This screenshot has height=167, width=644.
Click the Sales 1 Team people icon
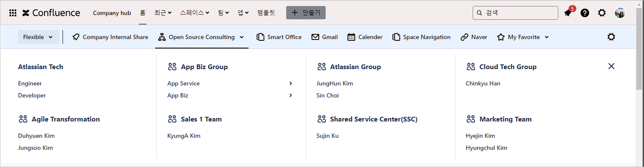point(172,119)
